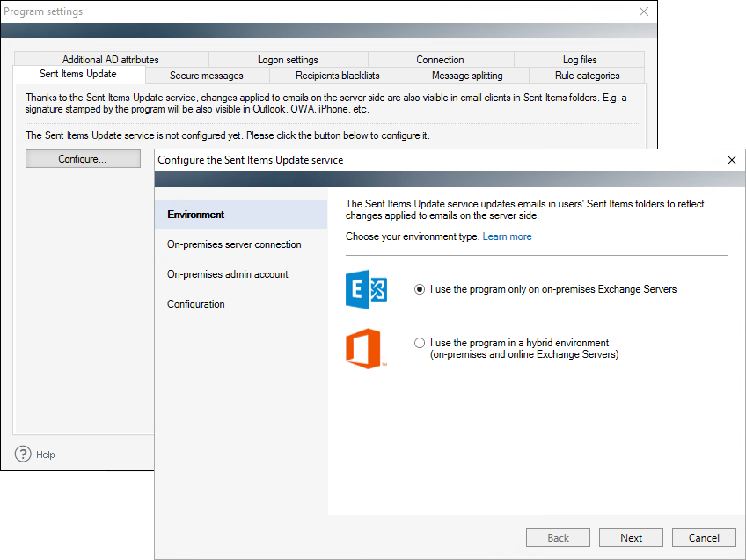Open the Recipients blacklists tab
The image size is (746, 560).
pyautogui.click(x=337, y=75)
